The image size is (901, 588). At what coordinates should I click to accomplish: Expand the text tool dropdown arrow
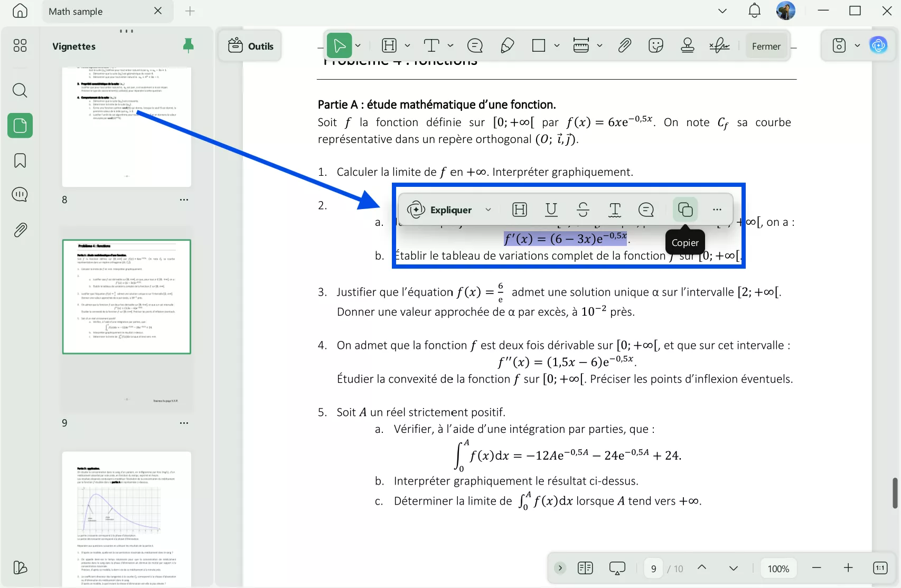click(x=450, y=46)
